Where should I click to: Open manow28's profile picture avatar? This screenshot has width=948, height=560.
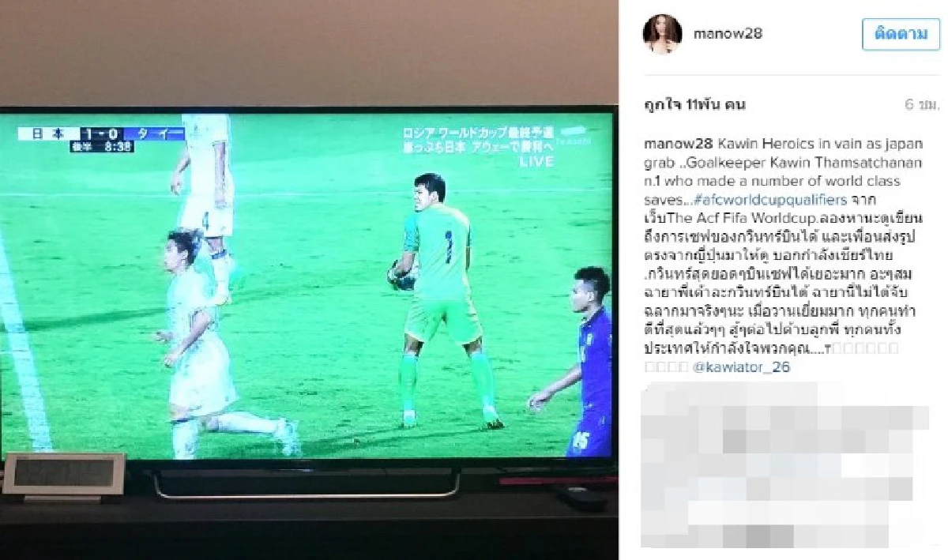pos(662,34)
